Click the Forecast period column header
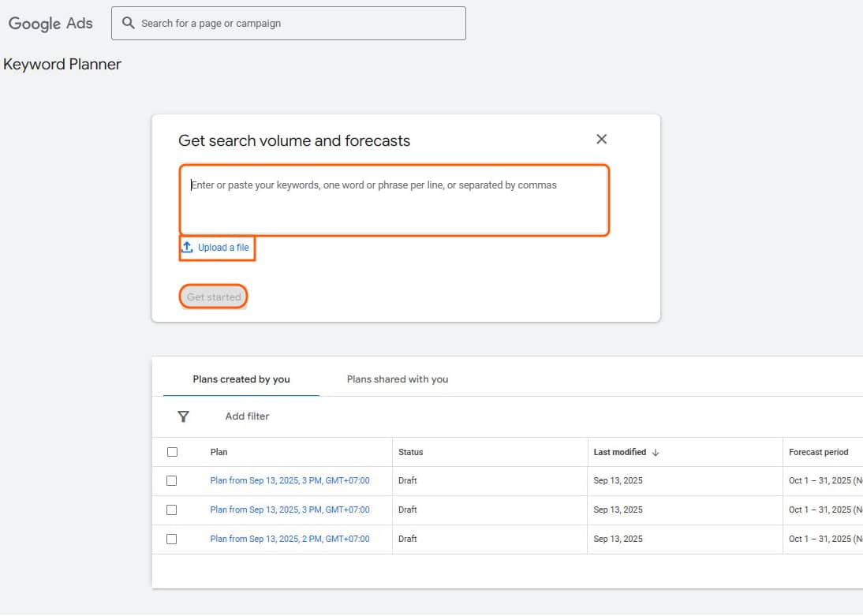The width and height of the screenshot is (863, 616). [819, 452]
